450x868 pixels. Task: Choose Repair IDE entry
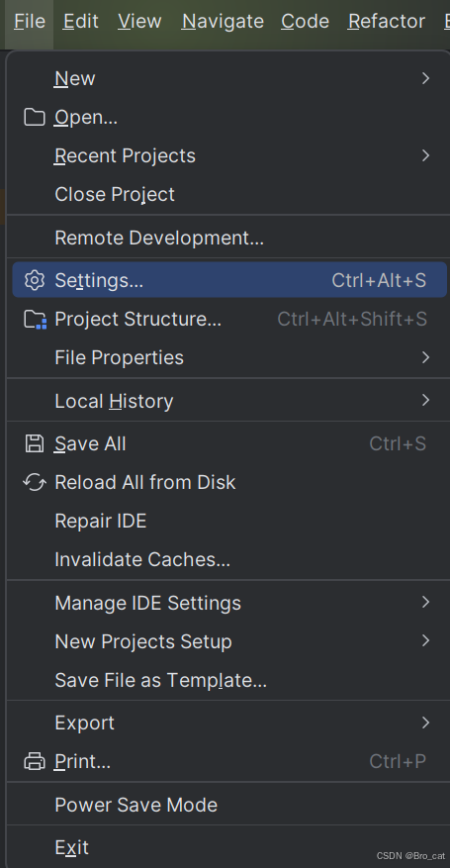click(228, 521)
